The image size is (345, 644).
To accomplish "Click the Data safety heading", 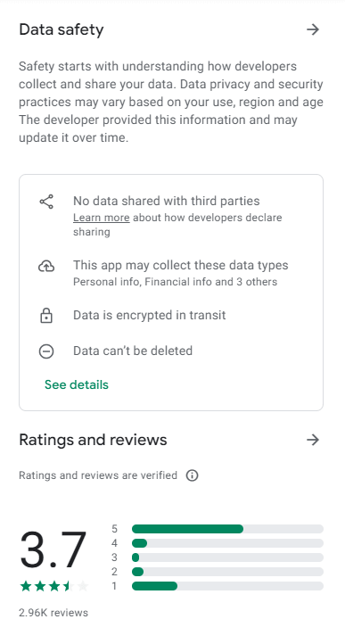I will [x=62, y=30].
